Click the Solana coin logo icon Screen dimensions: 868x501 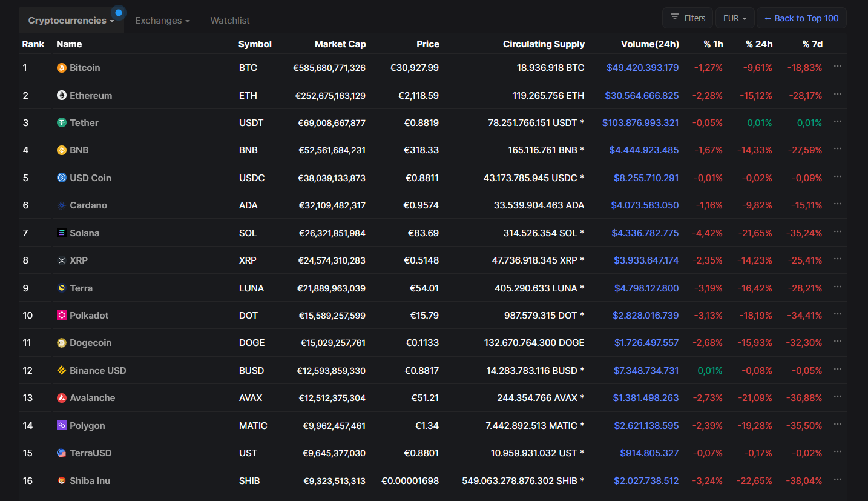(x=62, y=233)
